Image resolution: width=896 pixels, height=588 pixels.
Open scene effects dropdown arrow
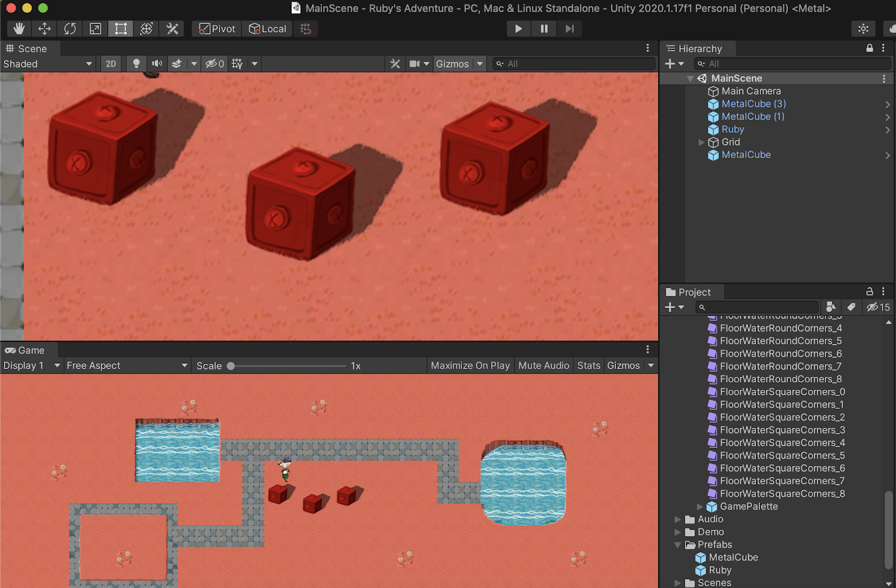(x=194, y=64)
